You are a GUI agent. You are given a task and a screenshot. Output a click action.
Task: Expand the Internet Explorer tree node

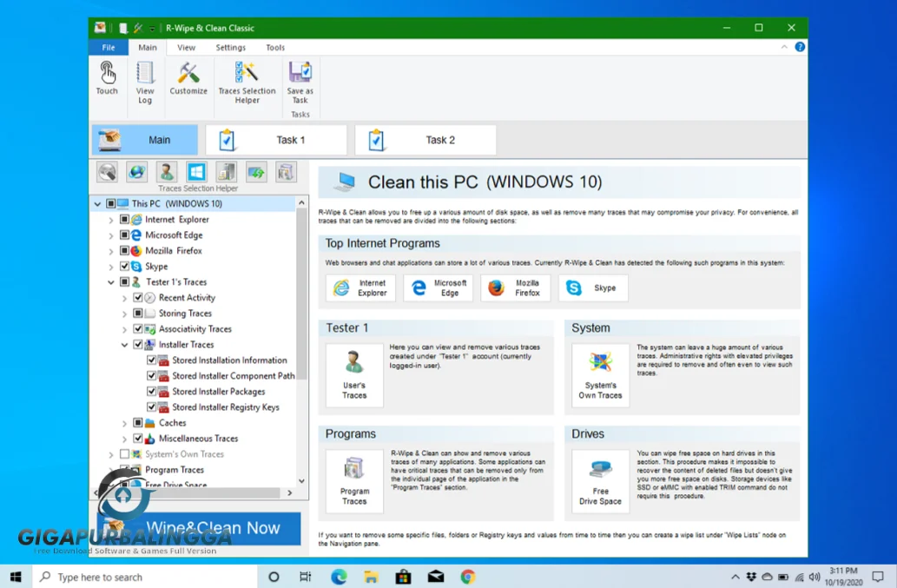pos(111,220)
